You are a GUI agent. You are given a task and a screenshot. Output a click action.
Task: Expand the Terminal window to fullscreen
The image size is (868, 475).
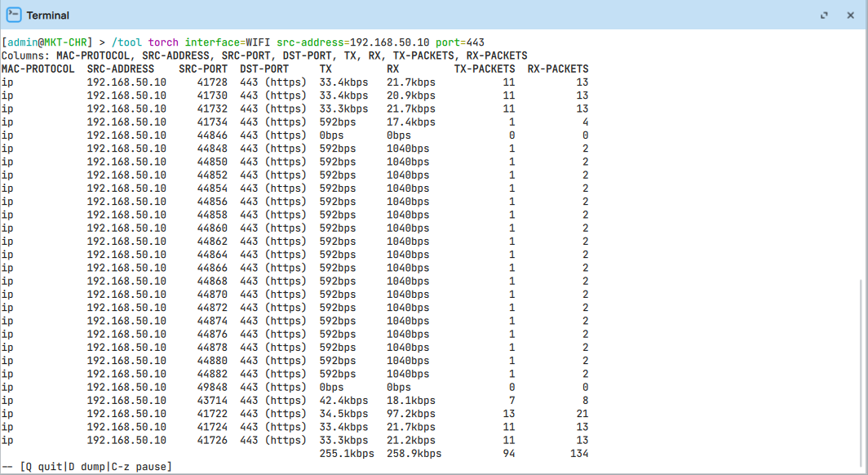click(826, 16)
